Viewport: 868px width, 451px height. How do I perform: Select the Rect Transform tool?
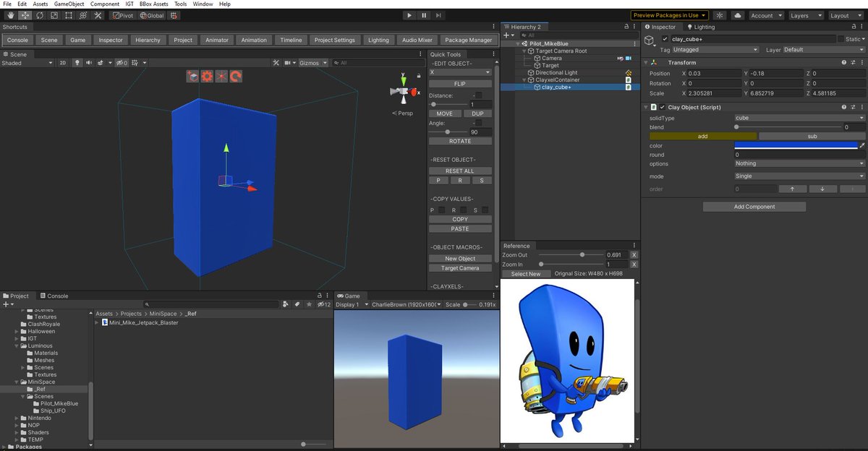point(68,15)
